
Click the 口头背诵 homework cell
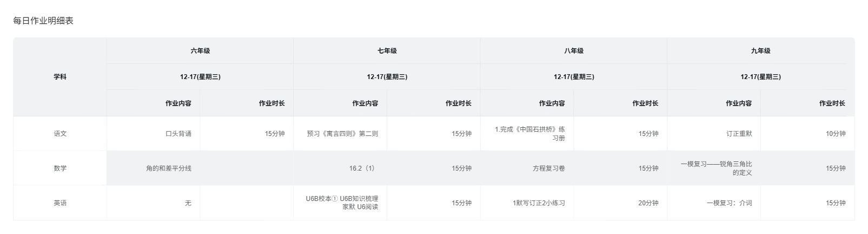[x=178, y=134]
